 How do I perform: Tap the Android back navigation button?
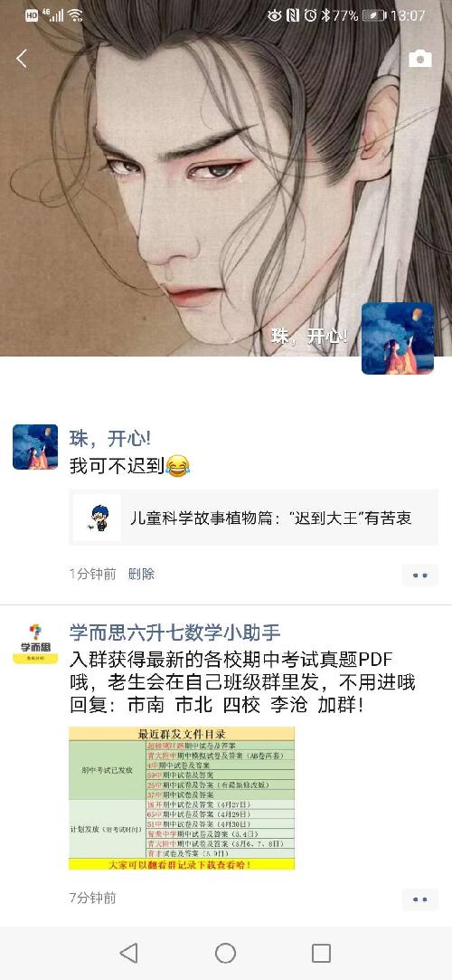click(x=128, y=953)
